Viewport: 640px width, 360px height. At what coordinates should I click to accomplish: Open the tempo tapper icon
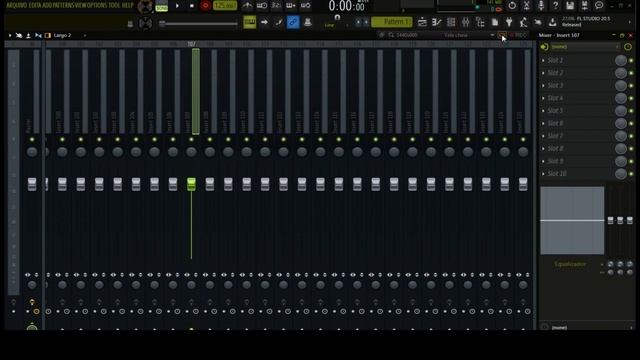(523, 22)
